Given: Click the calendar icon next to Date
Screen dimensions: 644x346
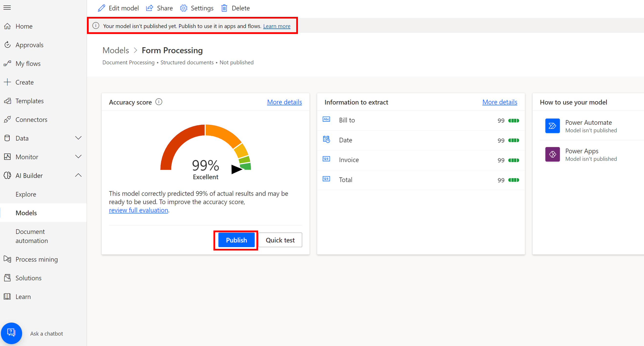Looking at the screenshot, I should pyautogui.click(x=326, y=139).
